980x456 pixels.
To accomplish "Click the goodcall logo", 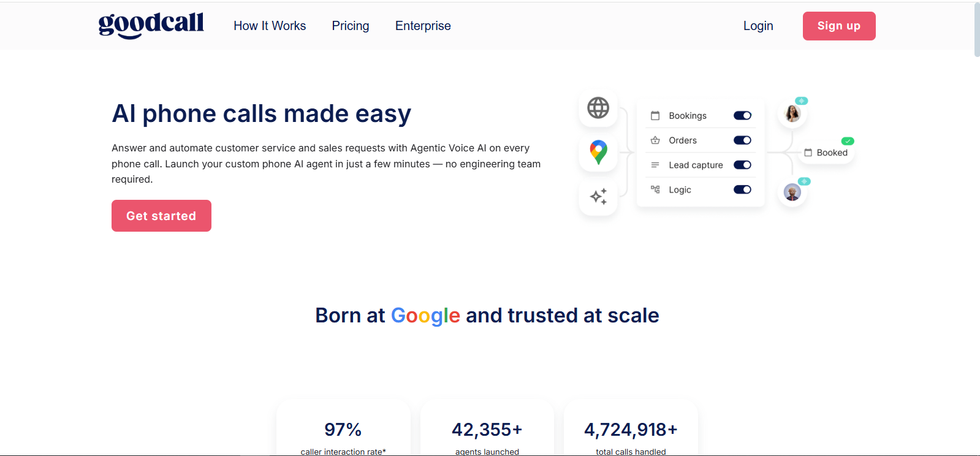I will tap(151, 25).
